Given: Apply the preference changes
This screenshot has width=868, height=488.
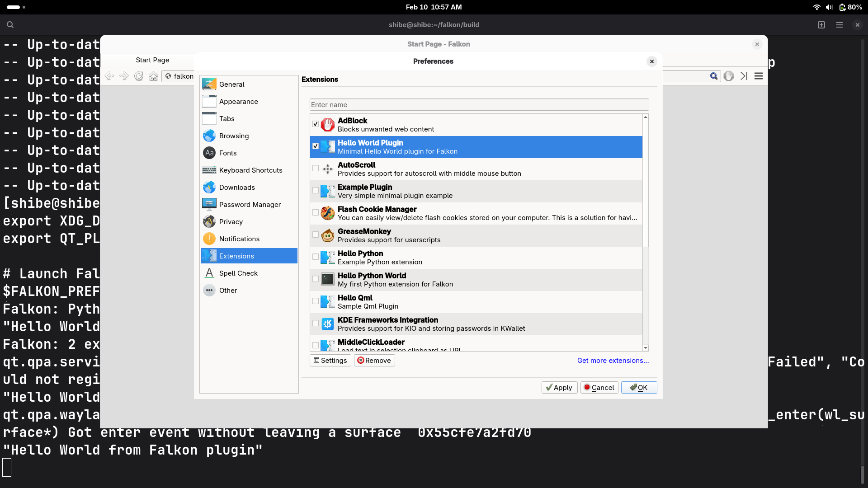Looking at the screenshot, I should [x=559, y=387].
